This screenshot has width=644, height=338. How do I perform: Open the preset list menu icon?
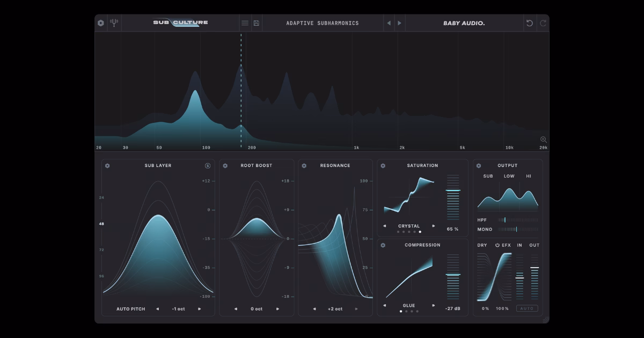[x=245, y=23]
